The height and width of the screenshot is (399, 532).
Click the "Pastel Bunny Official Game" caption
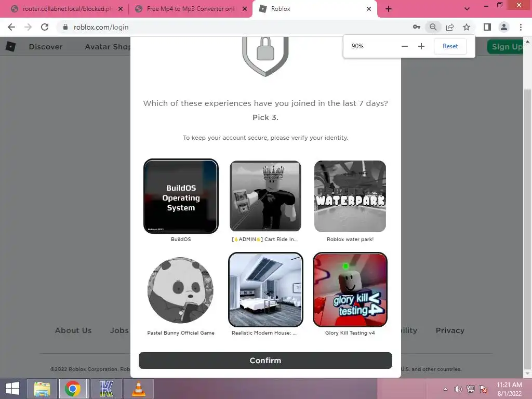pos(181,333)
